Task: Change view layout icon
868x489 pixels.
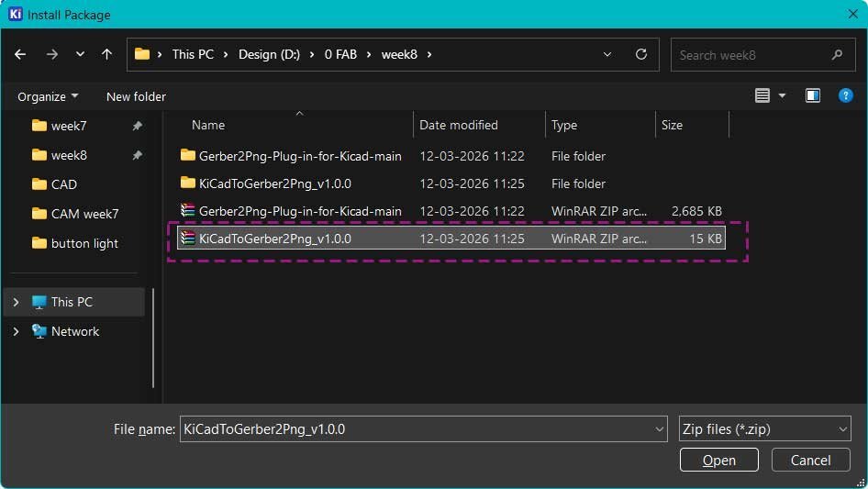Action: coord(762,95)
